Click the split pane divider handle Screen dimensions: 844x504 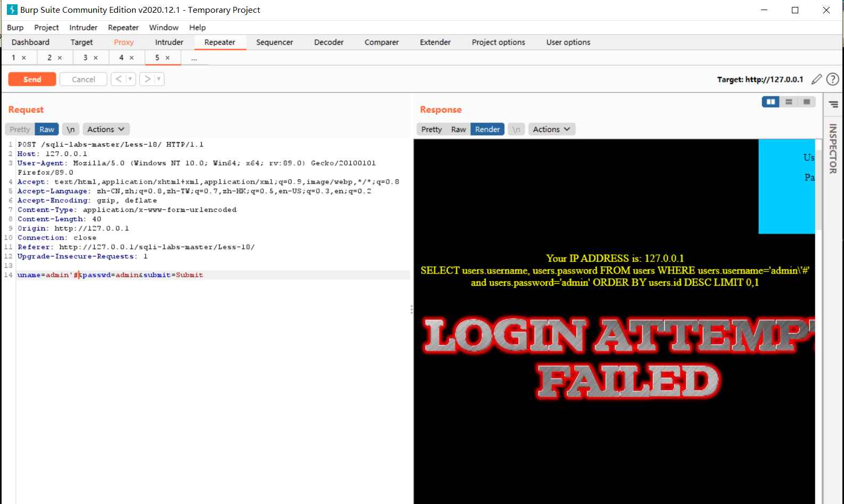[411, 309]
